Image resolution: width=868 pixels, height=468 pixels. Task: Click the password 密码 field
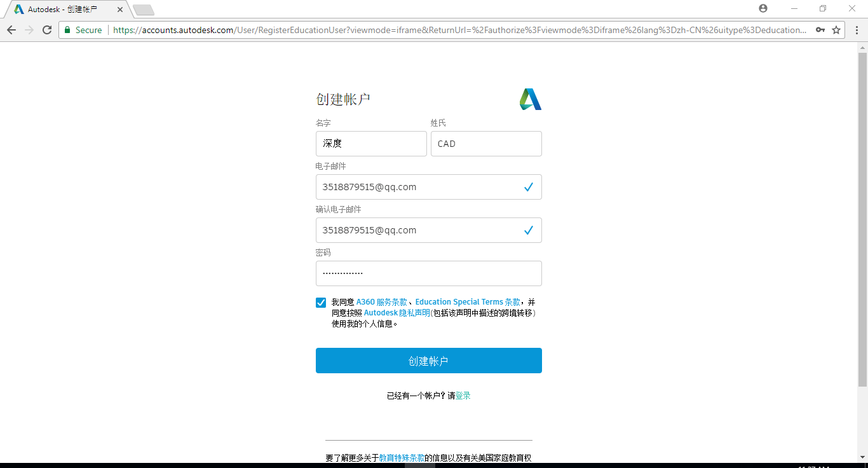coord(429,273)
